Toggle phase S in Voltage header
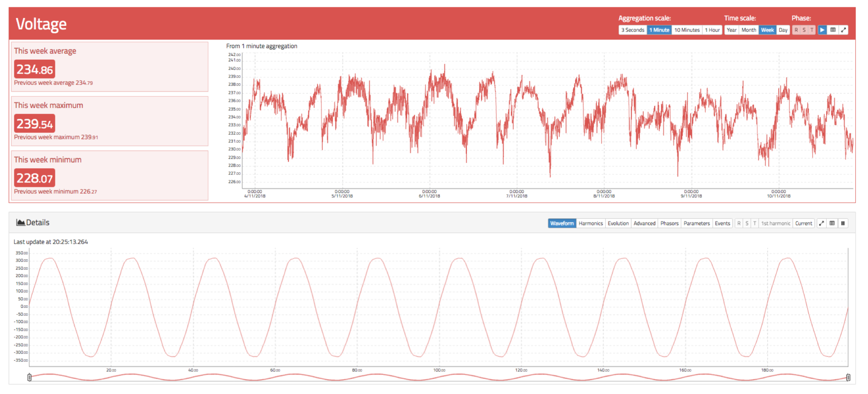The height and width of the screenshot is (394, 868). [x=804, y=30]
